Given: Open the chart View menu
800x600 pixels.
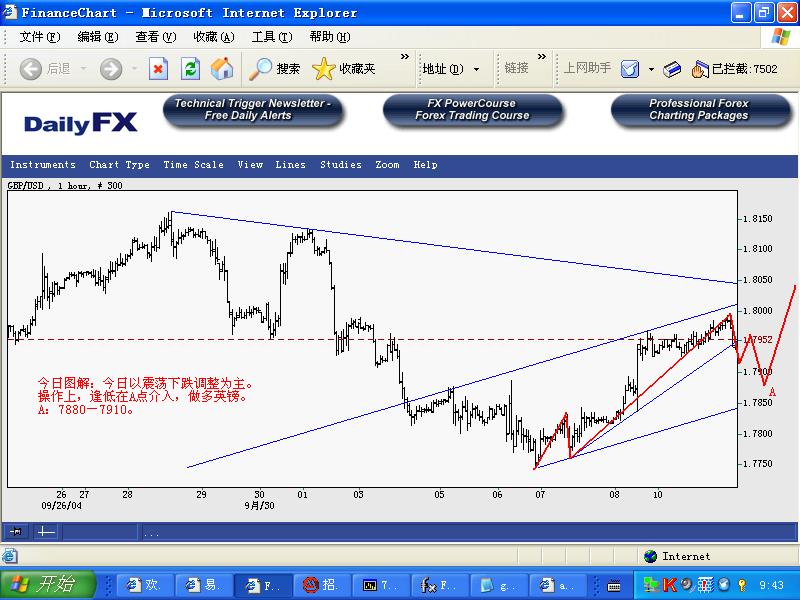Looking at the screenshot, I should pyautogui.click(x=250, y=165).
